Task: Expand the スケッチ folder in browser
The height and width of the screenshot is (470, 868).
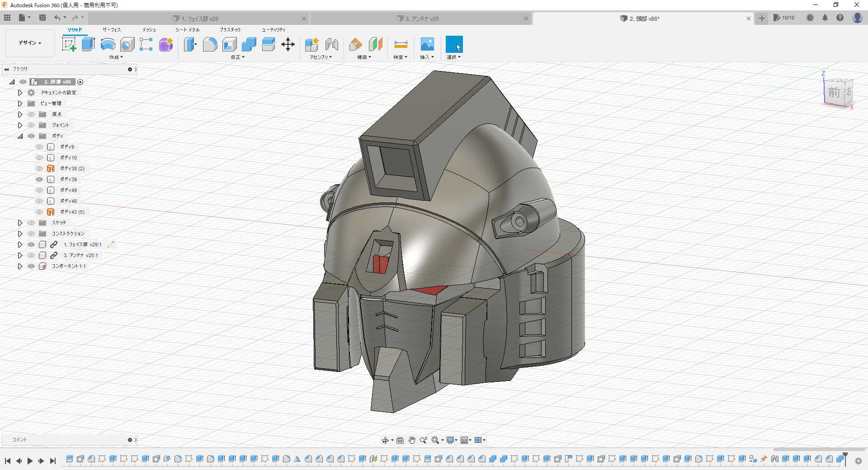Action: [20, 223]
